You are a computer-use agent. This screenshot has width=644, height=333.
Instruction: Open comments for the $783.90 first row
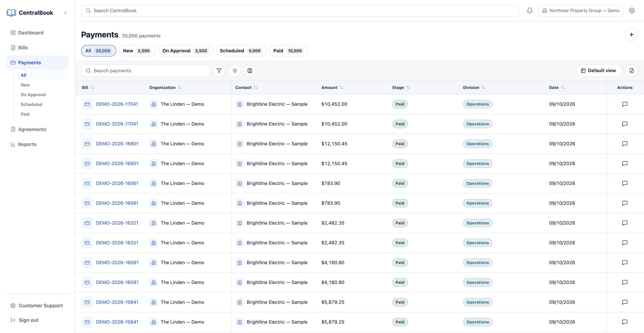point(625,183)
